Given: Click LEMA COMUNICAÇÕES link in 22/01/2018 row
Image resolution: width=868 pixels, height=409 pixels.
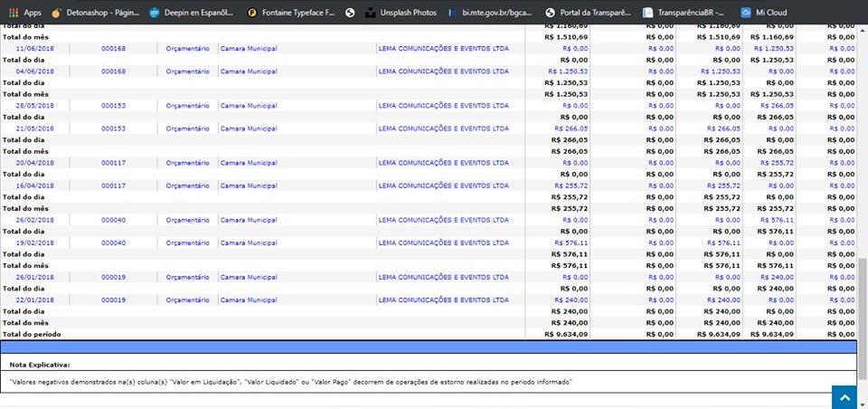Looking at the screenshot, I should [443, 300].
